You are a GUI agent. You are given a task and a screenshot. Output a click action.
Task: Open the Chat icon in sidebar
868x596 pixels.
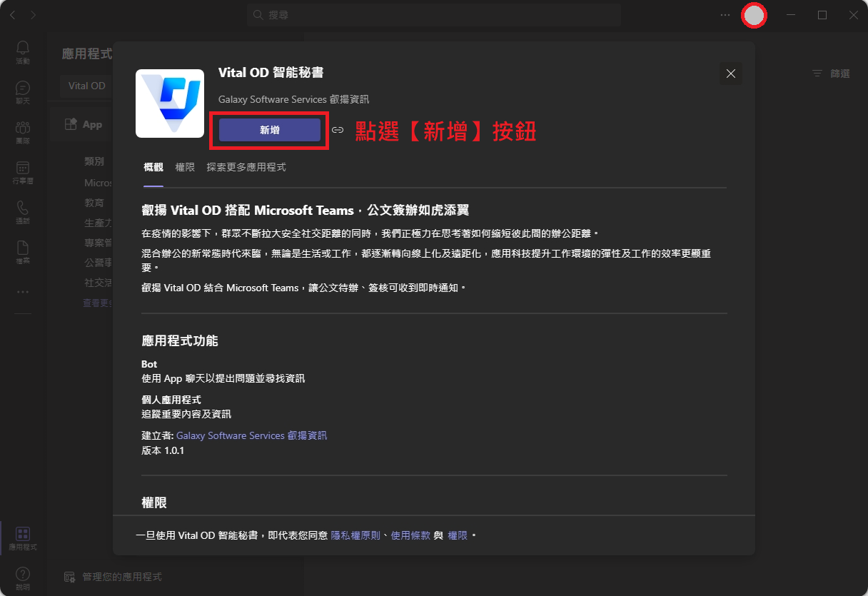(x=23, y=91)
